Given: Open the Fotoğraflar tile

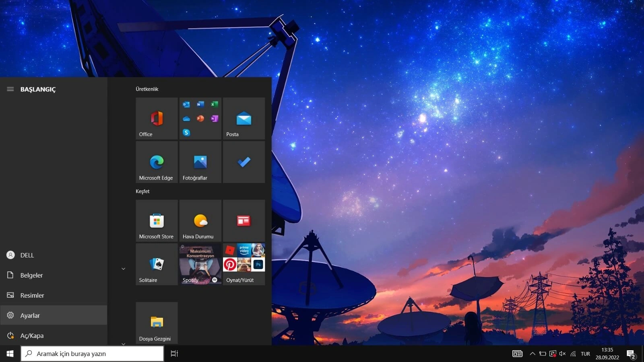Looking at the screenshot, I should 200,162.
